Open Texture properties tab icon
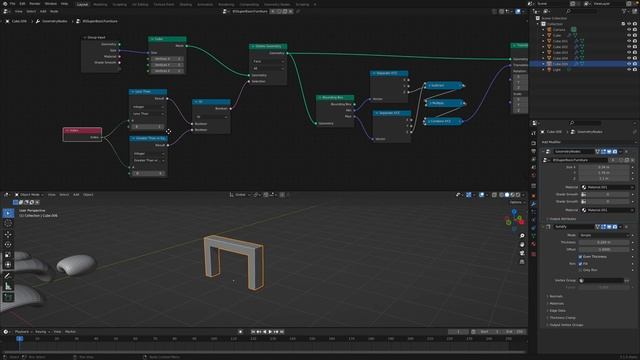 [533, 254]
